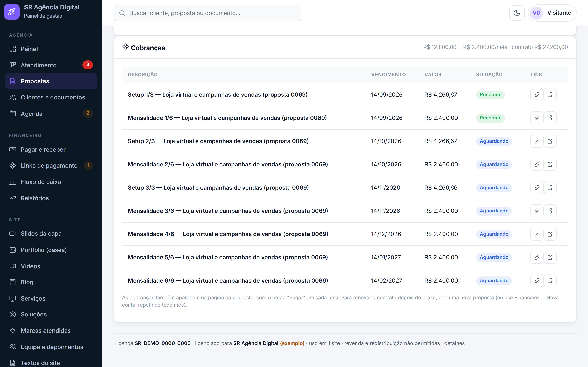Copy link for Setup 3/3 charge
Viewport: 588px width, 367px height.
(x=537, y=188)
